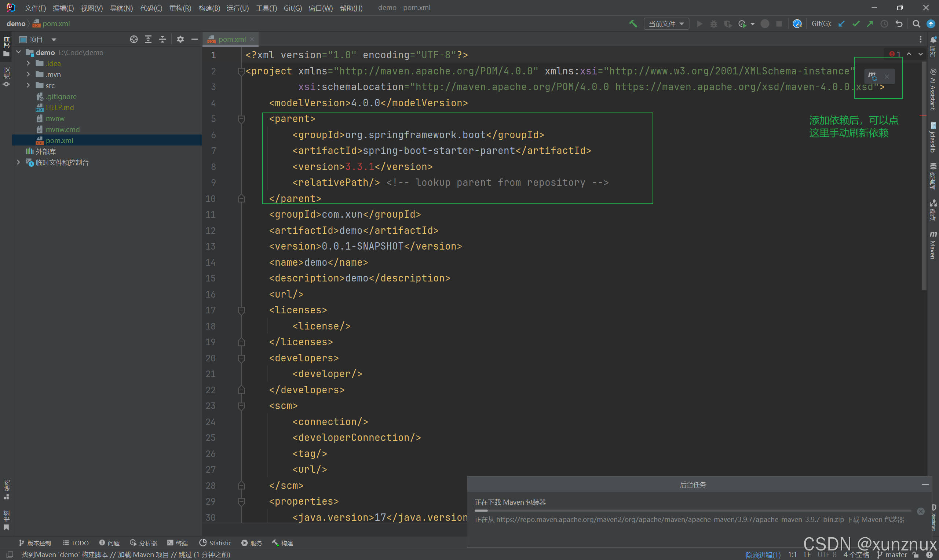This screenshot has width=939, height=560.
Task: Open the editor tabs three-dot menu
Action: pyautogui.click(x=921, y=39)
